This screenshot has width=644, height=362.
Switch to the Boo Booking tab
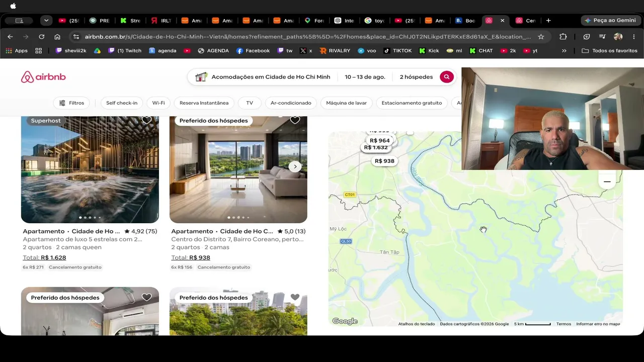click(x=465, y=21)
